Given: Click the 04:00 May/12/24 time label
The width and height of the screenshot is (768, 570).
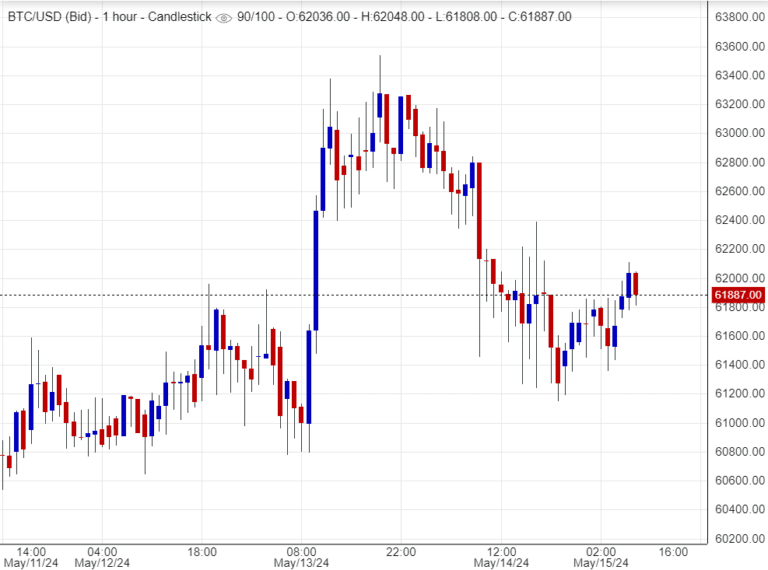Looking at the screenshot, I should pos(102,557).
